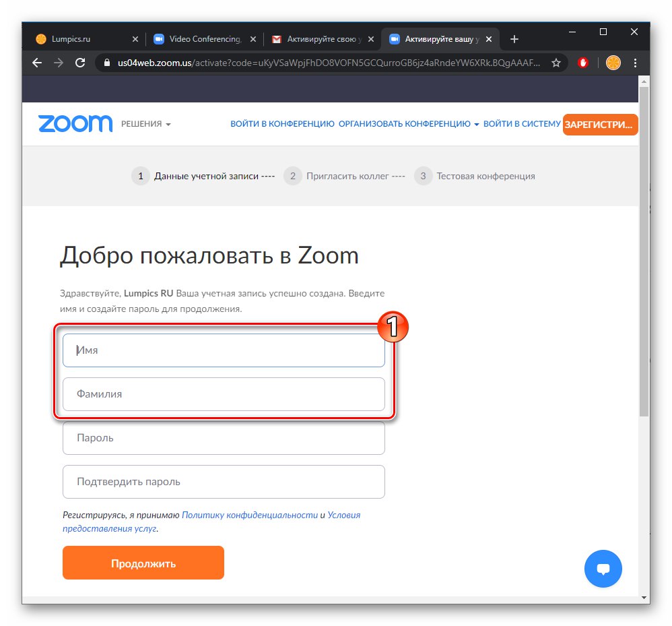Image resolution: width=672 pixels, height=626 pixels.
Task: Focus the Имя input field
Action: [x=224, y=350]
